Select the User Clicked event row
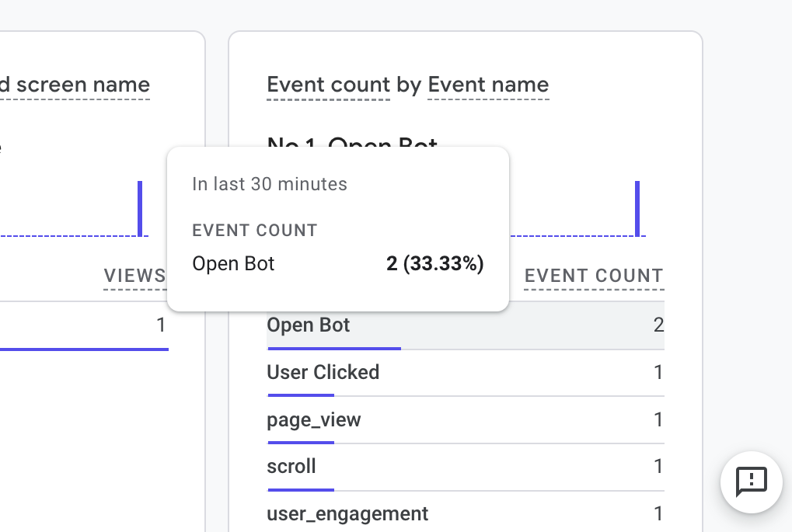This screenshot has width=792, height=532. (x=323, y=373)
